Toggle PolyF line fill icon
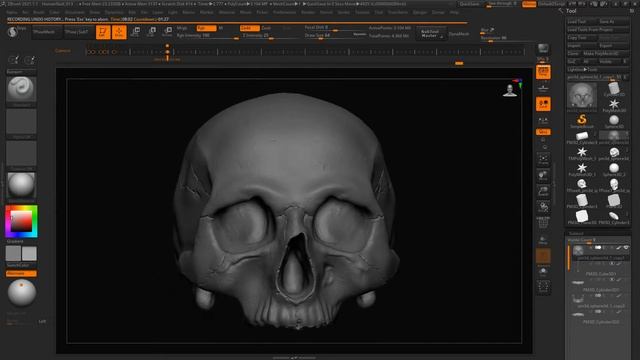Viewport: 640px width, 360px height. click(x=543, y=223)
